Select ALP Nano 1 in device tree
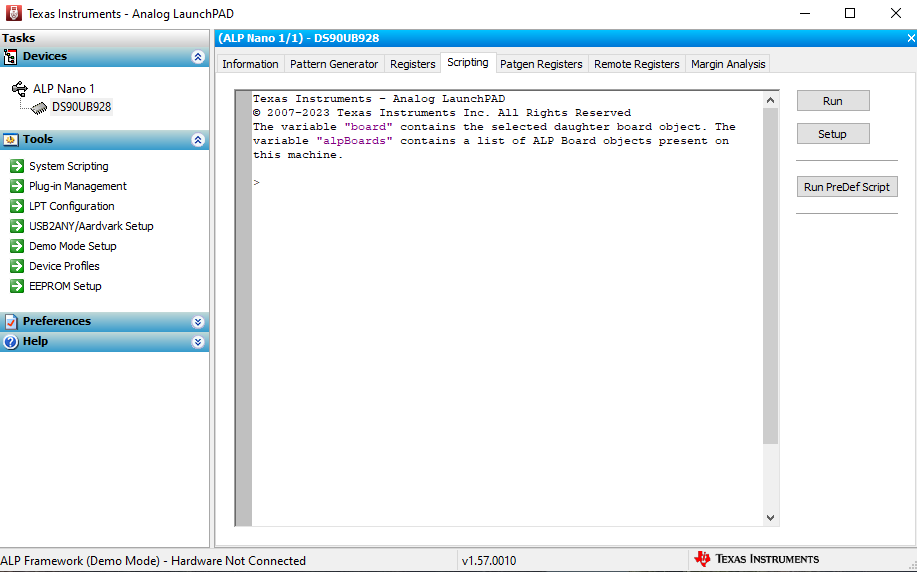917x572 pixels. pos(64,88)
